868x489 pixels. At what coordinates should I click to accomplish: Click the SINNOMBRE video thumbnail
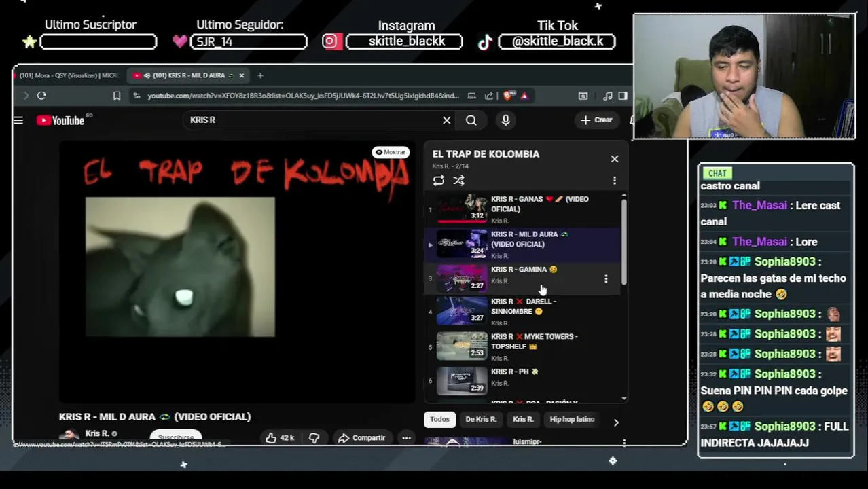[462, 311]
